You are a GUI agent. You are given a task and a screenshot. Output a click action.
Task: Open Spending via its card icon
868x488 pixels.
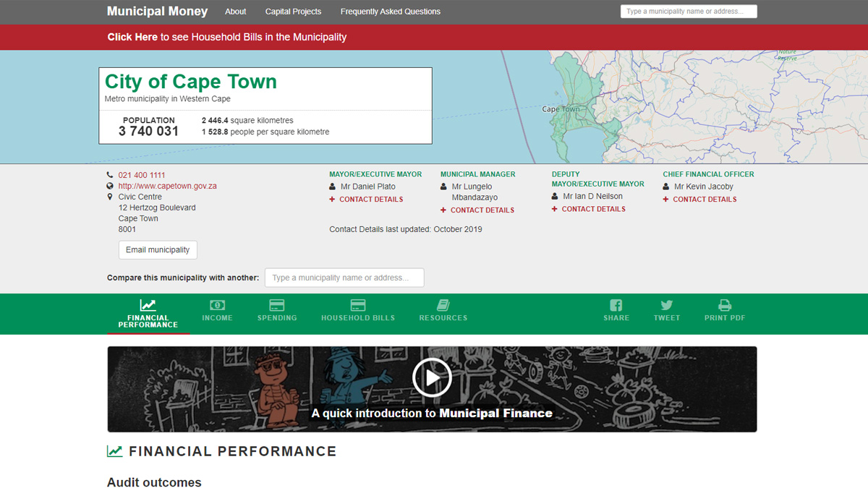coord(276,306)
